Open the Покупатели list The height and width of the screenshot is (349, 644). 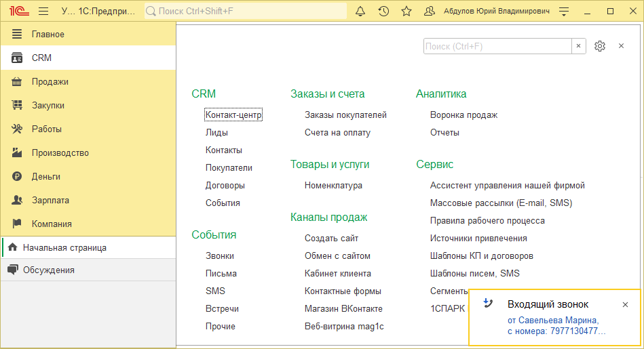[229, 168]
